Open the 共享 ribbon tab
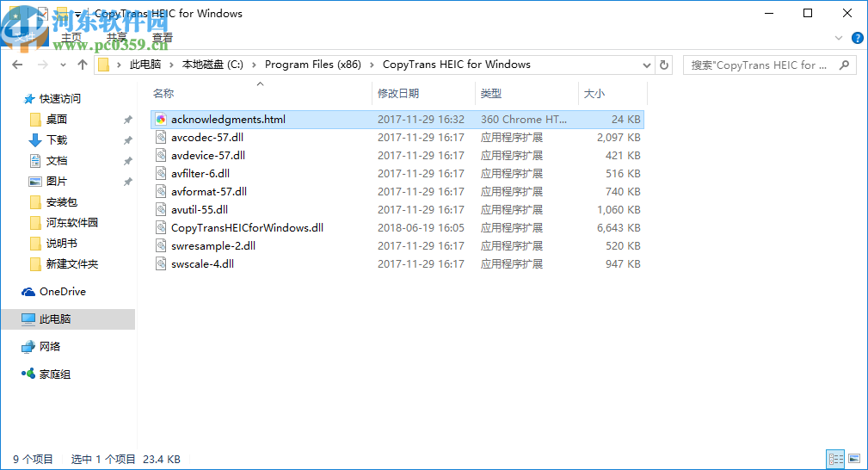This screenshot has width=868, height=470. [117, 38]
